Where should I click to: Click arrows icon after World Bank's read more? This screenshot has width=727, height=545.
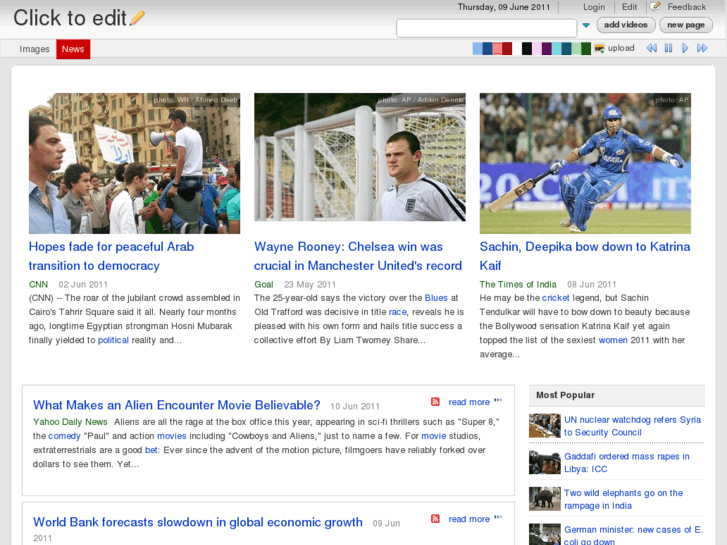[x=498, y=517]
